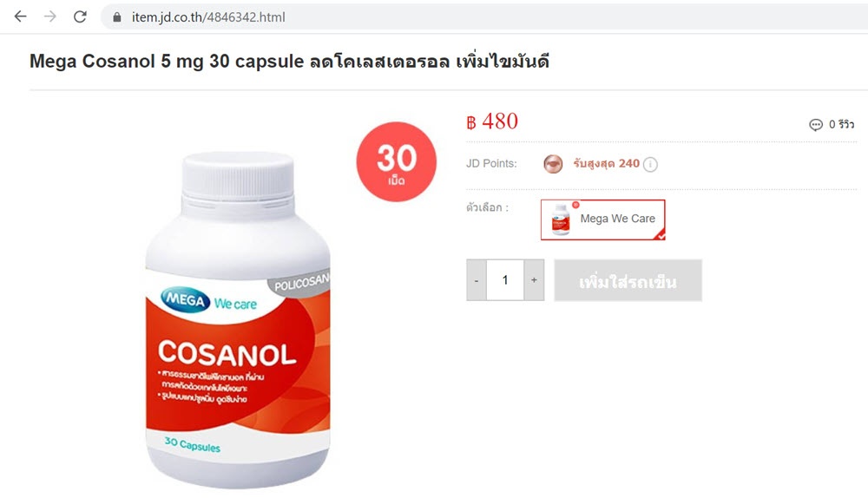Click the JD Points coin icon
The image size is (868, 498).
[x=552, y=164]
